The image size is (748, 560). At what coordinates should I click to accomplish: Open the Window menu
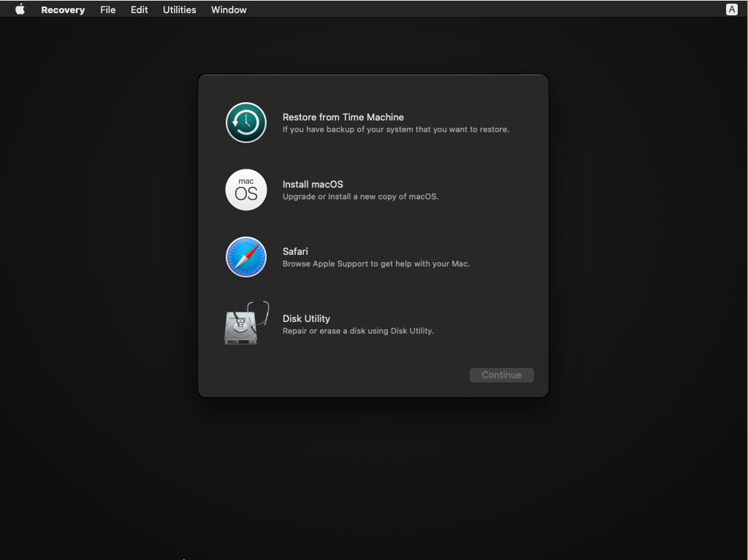[x=229, y=9]
